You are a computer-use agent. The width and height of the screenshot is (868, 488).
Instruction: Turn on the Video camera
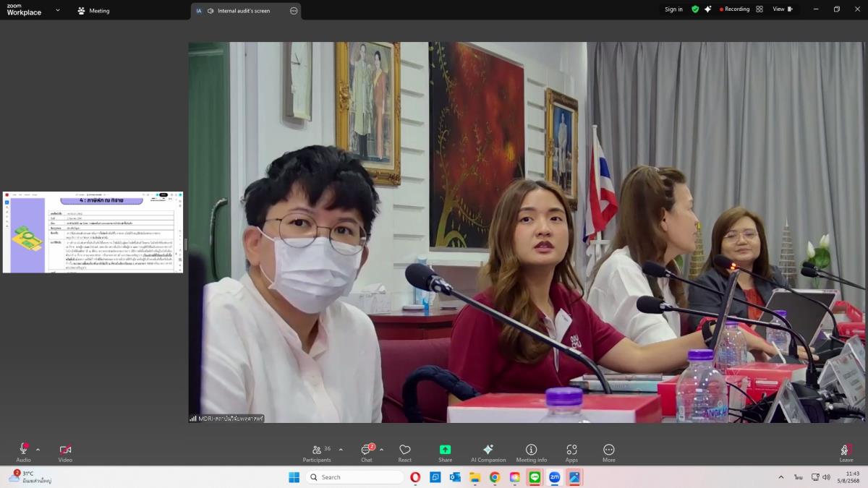pos(65,452)
